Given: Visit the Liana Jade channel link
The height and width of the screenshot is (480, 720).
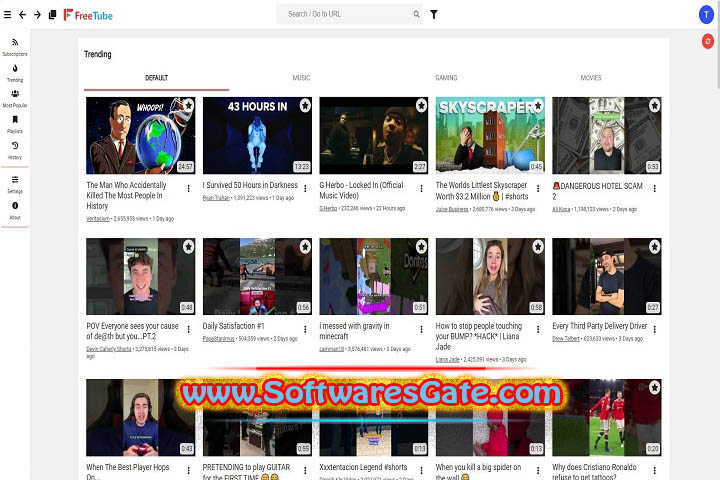Looking at the screenshot, I should coord(447,360).
